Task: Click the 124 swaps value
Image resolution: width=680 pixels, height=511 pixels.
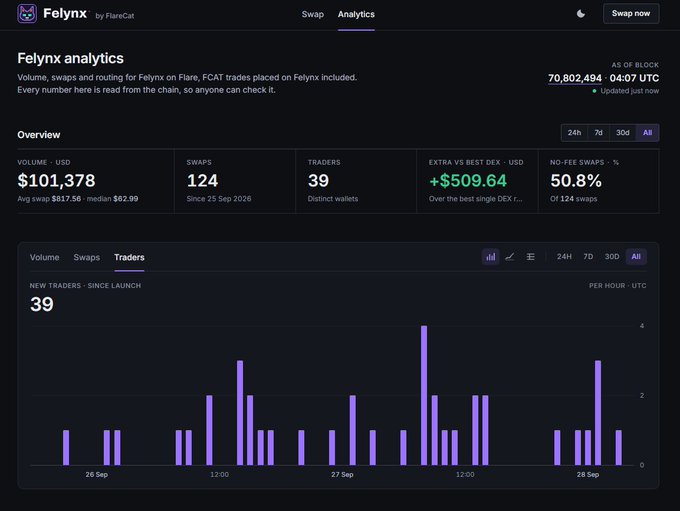Action: pyautogui.click(x=202, y=180)
